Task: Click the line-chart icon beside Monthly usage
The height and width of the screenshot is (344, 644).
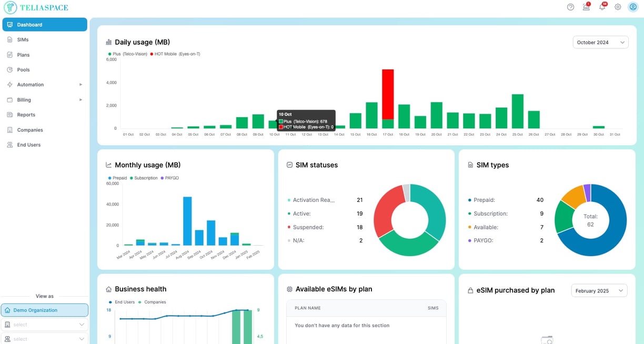Action: pyautogui.click(x=109, y=165)
